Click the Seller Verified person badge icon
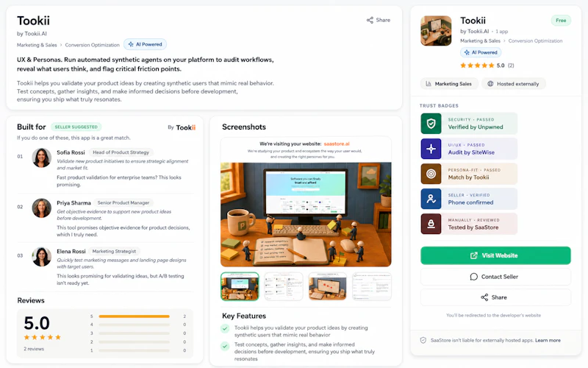This screenshot has height=368, width=588. tap(431, 199)
